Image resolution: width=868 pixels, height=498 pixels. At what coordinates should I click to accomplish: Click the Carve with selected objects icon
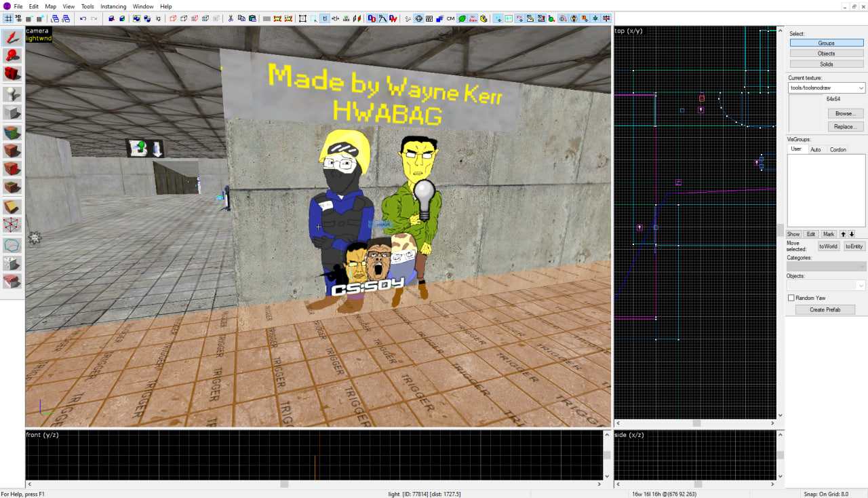click(111, 18)
